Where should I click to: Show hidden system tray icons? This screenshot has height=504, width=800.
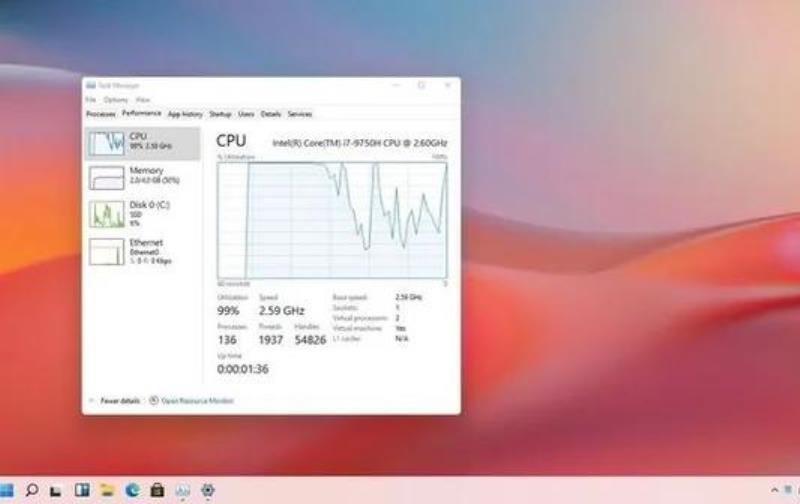tap(774, 490)
